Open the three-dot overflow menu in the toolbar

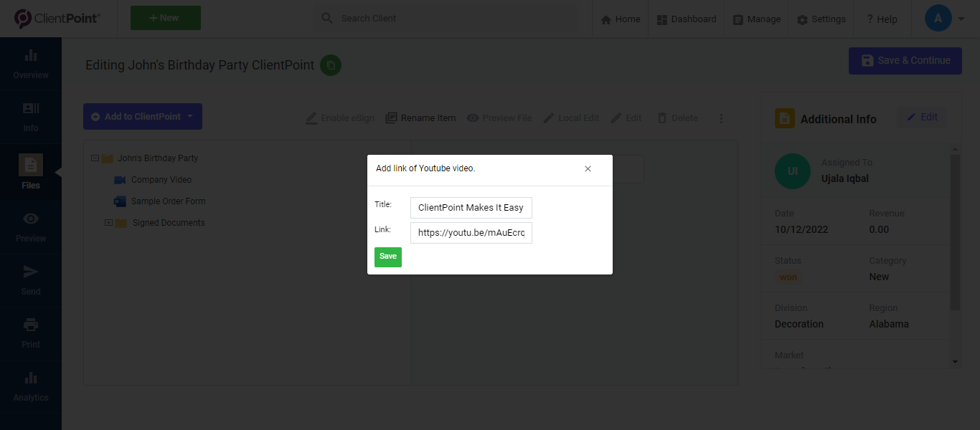(x=721, y=118)
